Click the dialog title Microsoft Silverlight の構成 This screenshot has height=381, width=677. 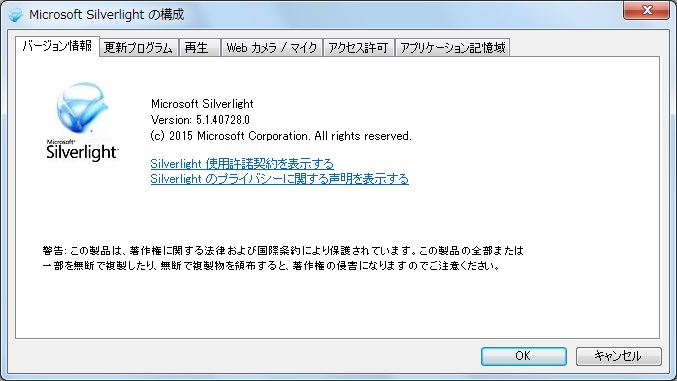click(107, 15)
